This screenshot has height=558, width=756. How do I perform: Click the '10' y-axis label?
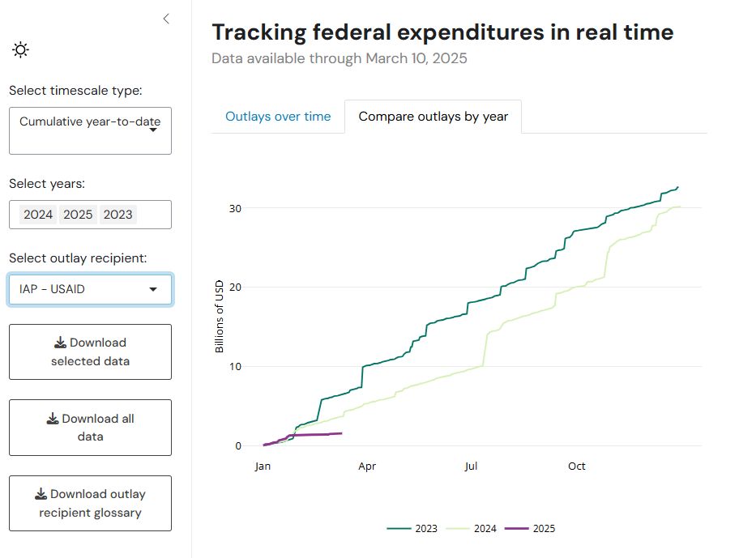tap(235, 367)
